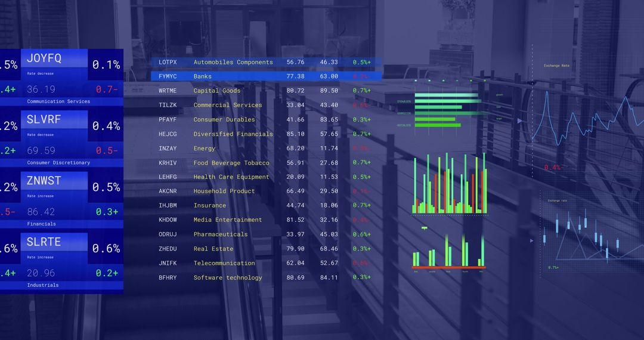Click the Pharmaceuticals sector name
Screen dimensions: 644x340
[x=221, y=234]
